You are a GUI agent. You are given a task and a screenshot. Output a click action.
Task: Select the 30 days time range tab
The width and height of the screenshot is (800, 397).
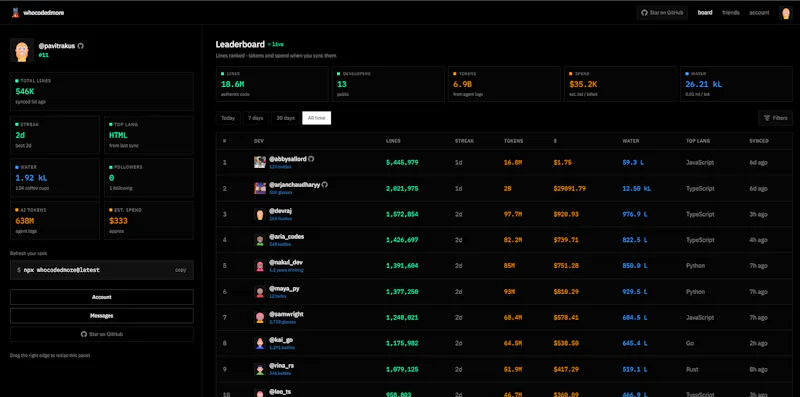[286, 118]
